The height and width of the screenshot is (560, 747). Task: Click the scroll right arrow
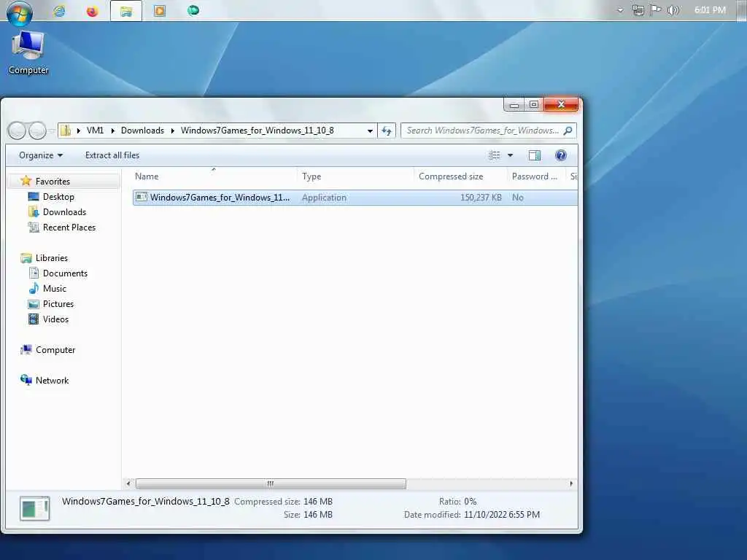tap(571, 484)
